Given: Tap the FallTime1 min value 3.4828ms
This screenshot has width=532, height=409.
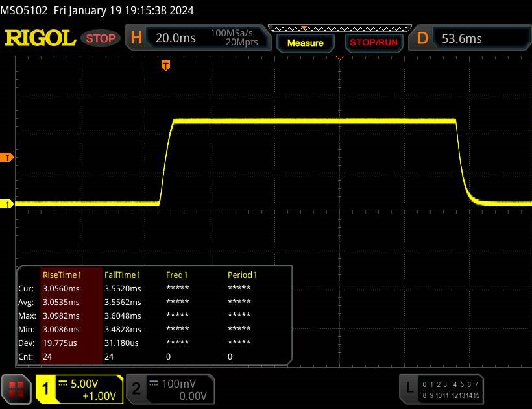Looking at the screenshot, I should 123,329.
